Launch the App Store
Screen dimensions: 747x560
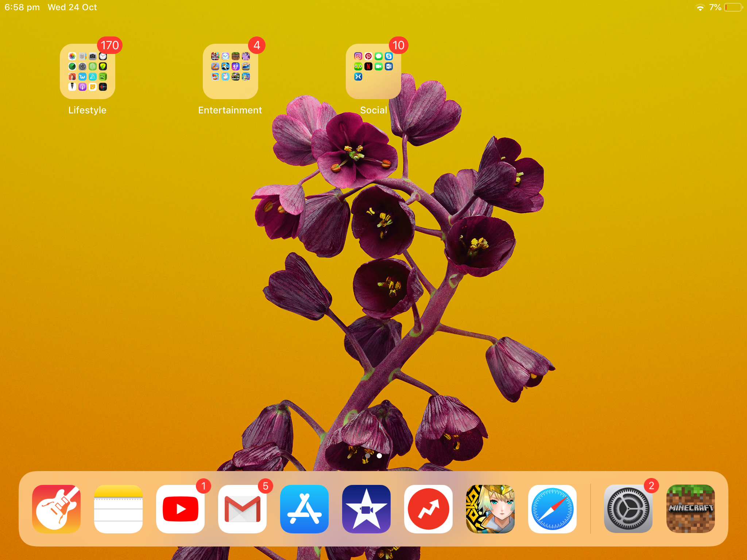pos(304,509)
